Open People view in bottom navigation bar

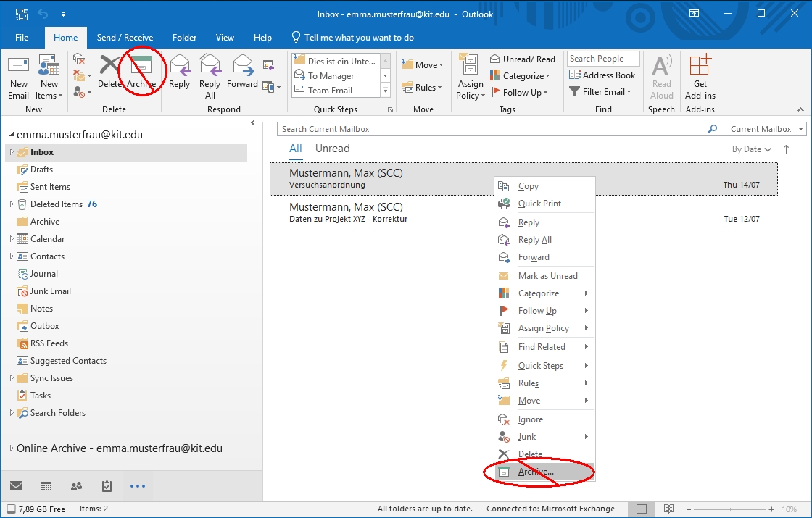(x=76, y=486)
